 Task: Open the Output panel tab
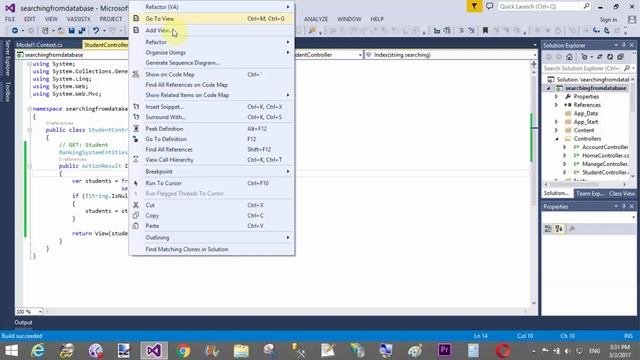tap(23, 322)
